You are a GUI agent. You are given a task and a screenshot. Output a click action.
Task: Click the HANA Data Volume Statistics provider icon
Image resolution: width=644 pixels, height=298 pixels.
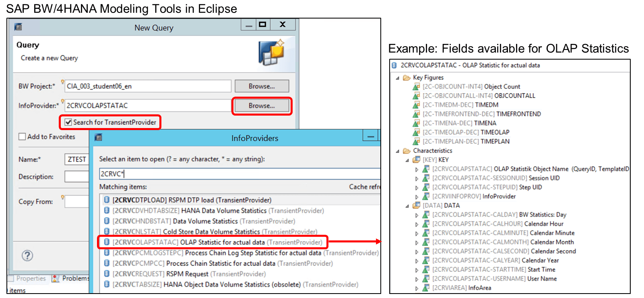[x=107, y=210]
